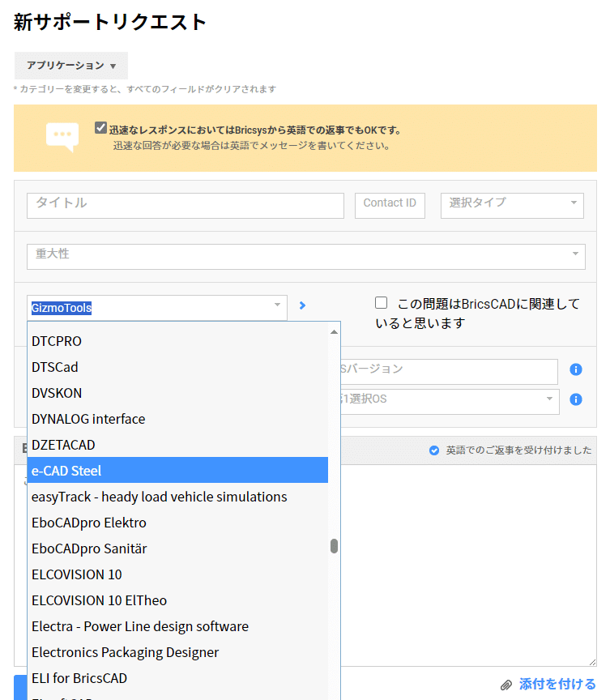The width and height of the screenshot is (610, 700).
Task: Click info icon beside 選択OS dropdown
Action: click(576, 399)
